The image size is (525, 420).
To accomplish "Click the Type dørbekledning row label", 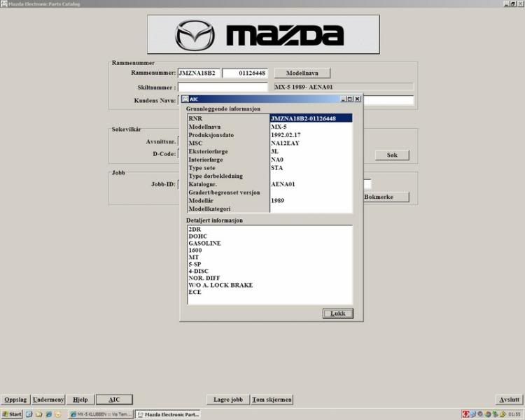I will 216,176.
